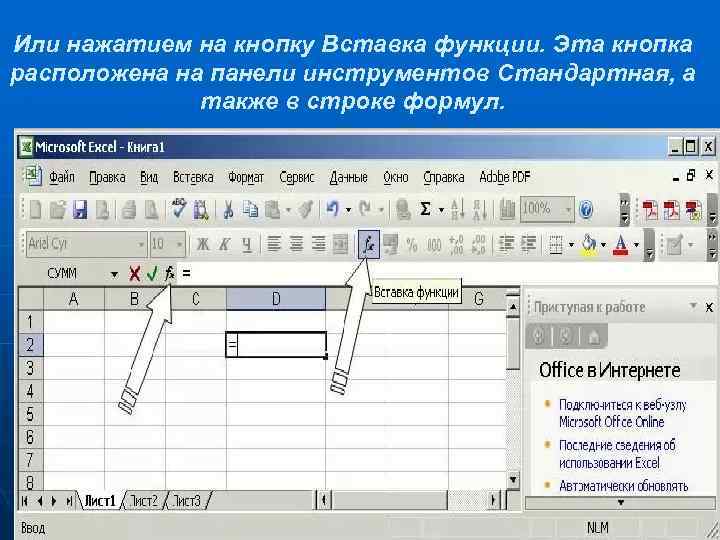Launch the Chart Wizard icon
The height and width of the screenshot is (540, 720).
pos(507,210)
